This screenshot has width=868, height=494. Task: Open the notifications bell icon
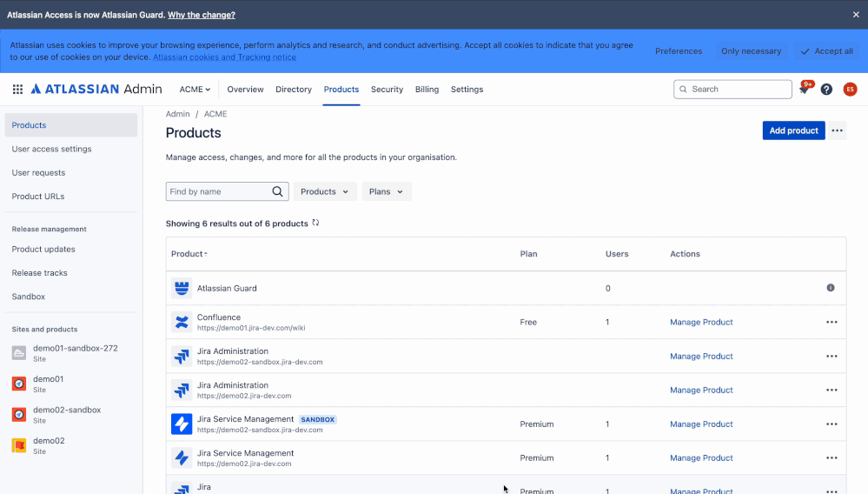805,90
